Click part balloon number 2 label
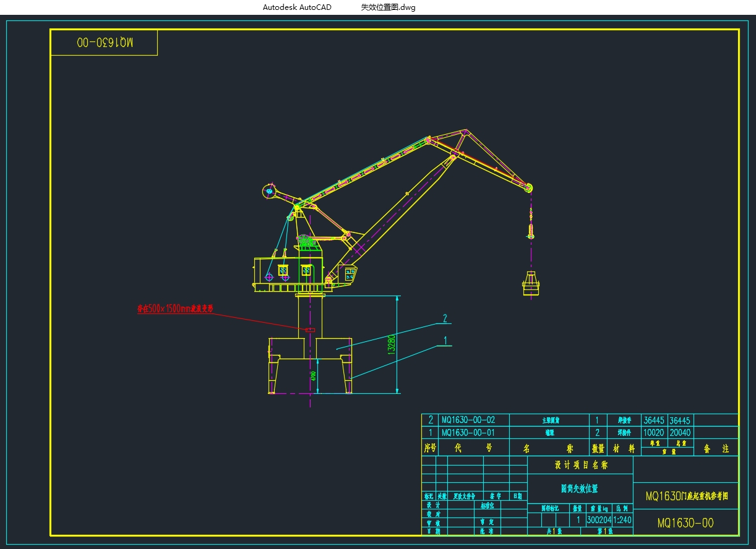Viewport: 756px width, 549px height. (444, 318)
